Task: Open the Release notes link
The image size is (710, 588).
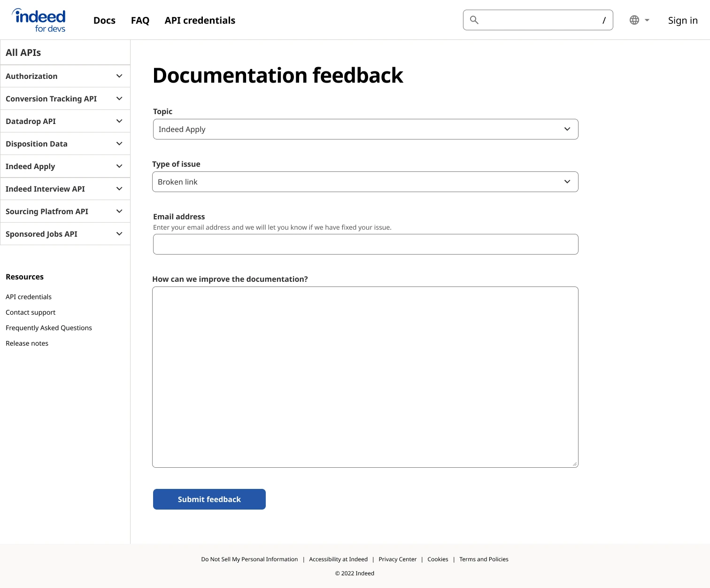Action: click(27, 343)
